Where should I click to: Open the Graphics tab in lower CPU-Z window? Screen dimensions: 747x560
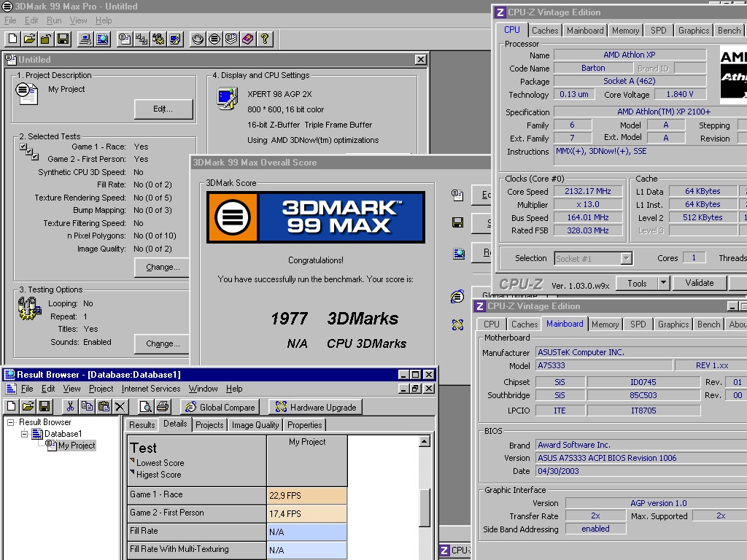click(673, 324)
